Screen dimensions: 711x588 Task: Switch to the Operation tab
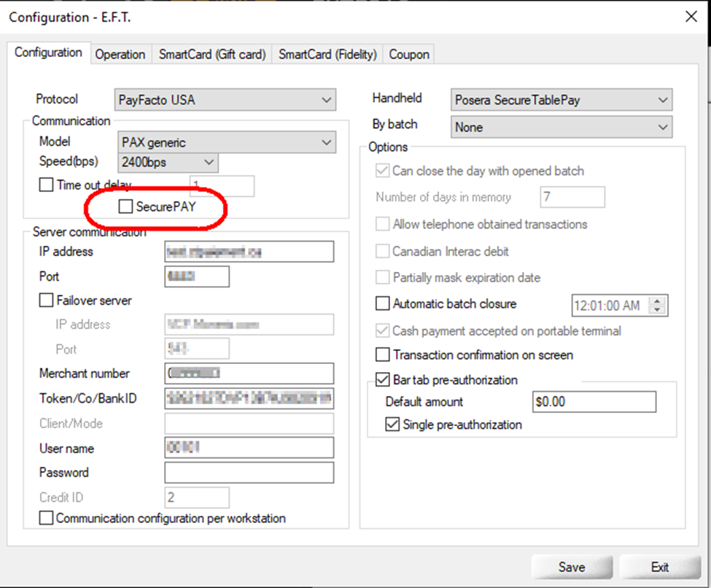coord(120,55)
